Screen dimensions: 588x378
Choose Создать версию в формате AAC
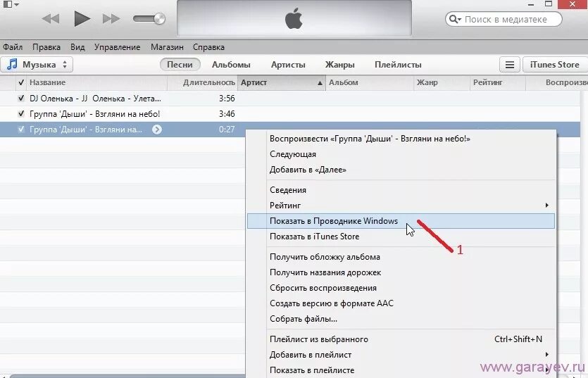401,303
